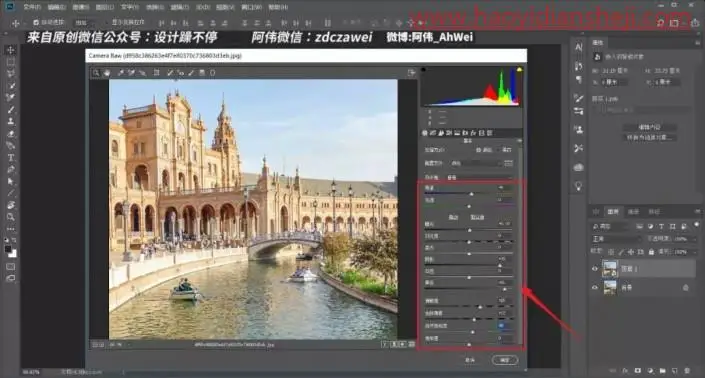This screenshot has height=378, width=705.
Task: Open the Camera Raw zoom level dropdown
Action: (x=120, y=344)
